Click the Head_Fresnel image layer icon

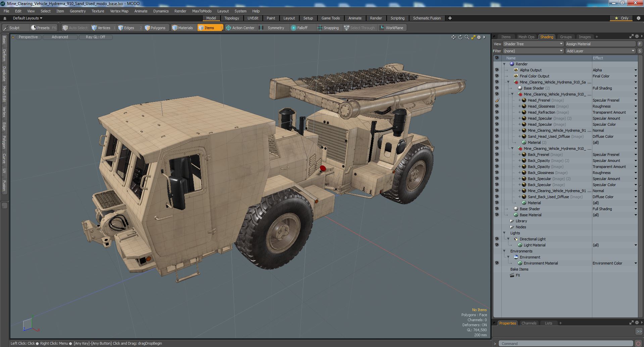[524, 100]
